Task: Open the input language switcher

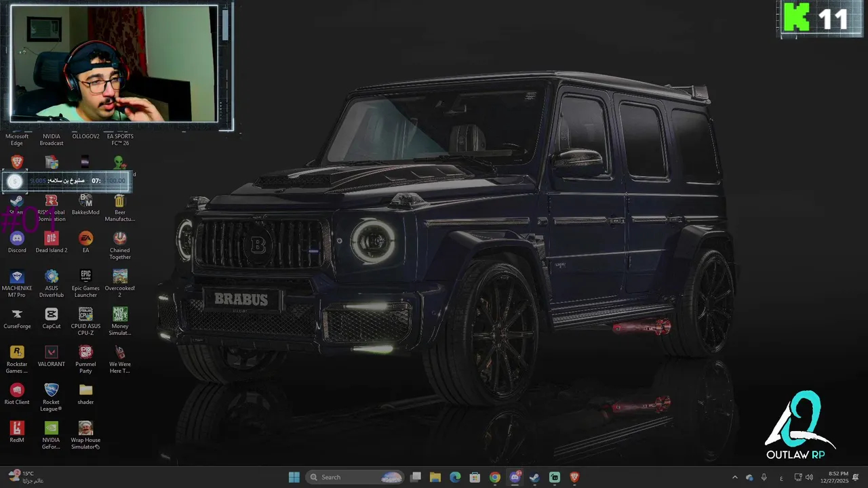Action: tap(781, 477)
